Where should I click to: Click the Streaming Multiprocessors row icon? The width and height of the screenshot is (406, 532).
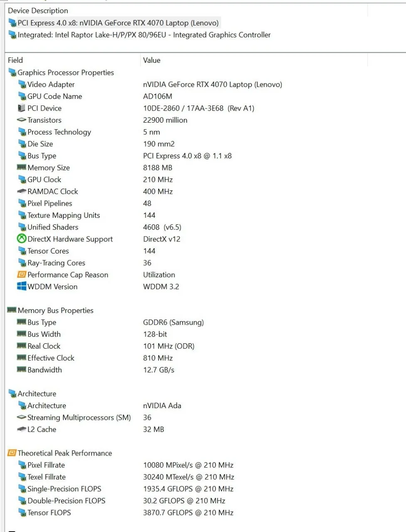[x=22, y=417]
